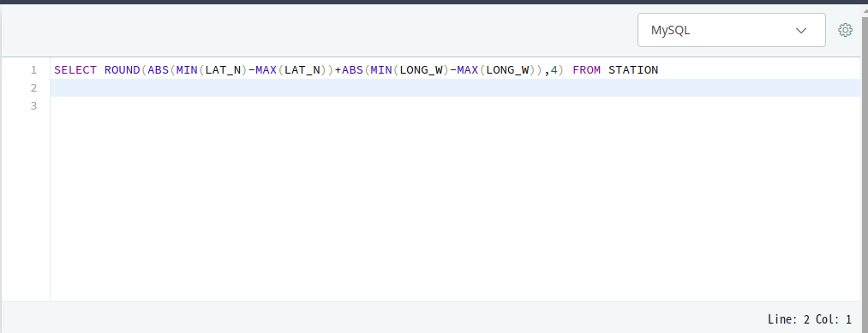The image size is (868, 333).
Task: Click the number 4 rounding argument
Action: 554,70
